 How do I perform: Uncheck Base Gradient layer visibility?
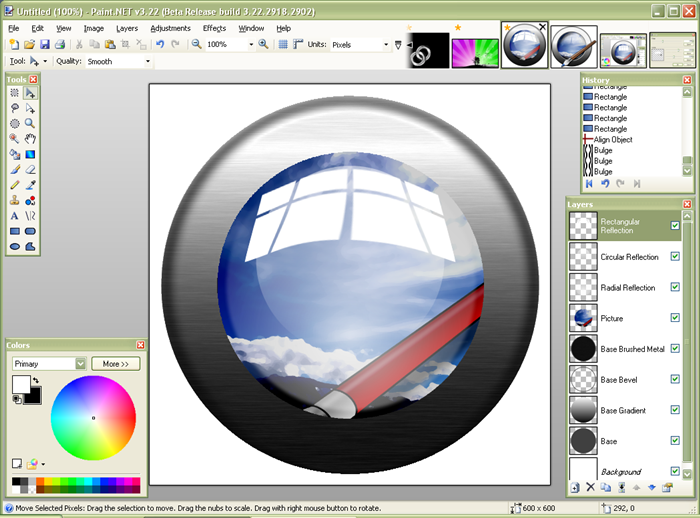click(x=675, y=410)
